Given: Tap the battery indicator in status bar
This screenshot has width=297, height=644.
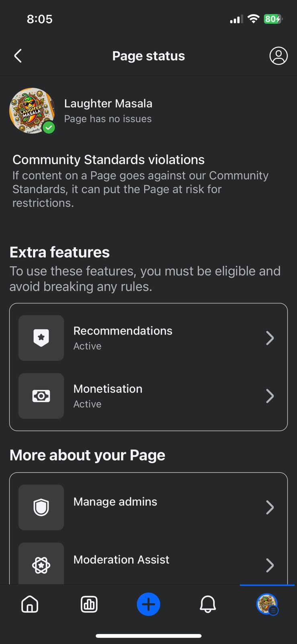Looking at the screenshot, I should pyautogui.click(x=273, y=19).
